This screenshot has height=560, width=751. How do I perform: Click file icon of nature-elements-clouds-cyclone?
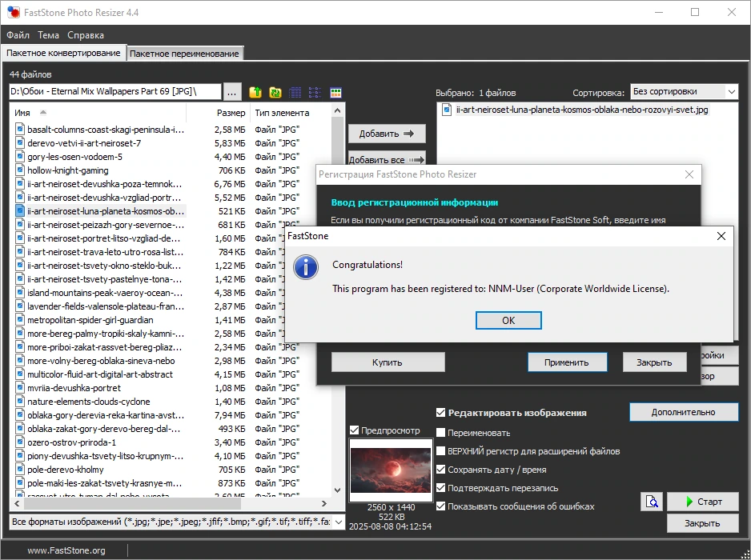tap(20, 401)
